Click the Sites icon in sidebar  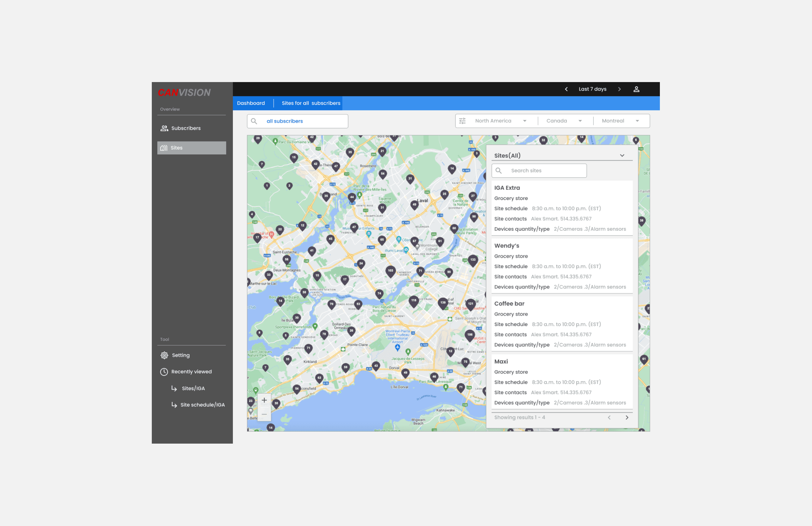(x=164, y=147)
